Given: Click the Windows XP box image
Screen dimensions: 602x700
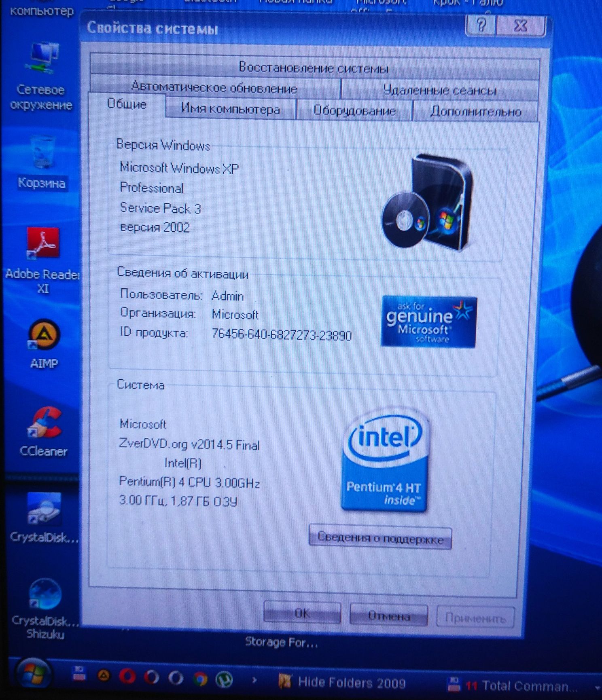Looking at the screenshot, I should coord(427,202).
